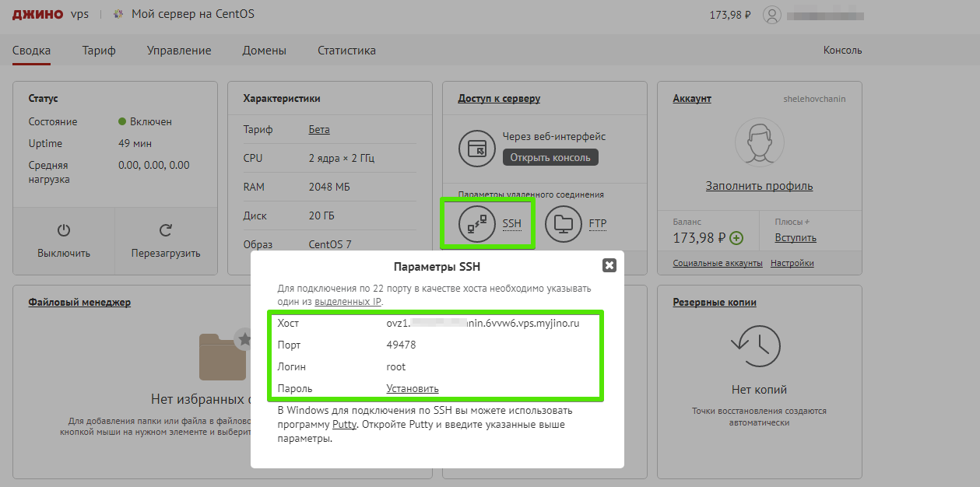Switch to the Тариф tab
Image resolution: width=980 pixels, height=487 pixels.
[99, 51]
